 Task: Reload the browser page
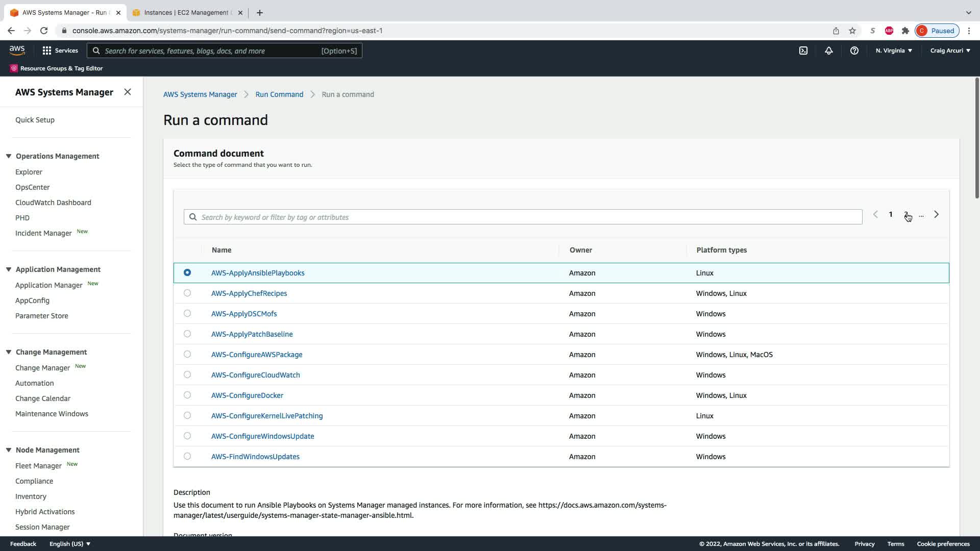[x=44, y=31]
